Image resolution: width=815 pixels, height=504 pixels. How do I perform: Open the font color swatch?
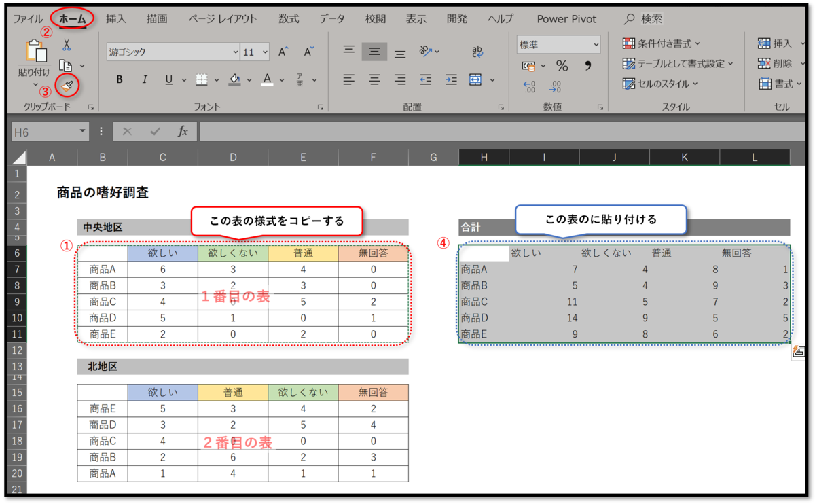pyautogui.click(x=268, y=79)
